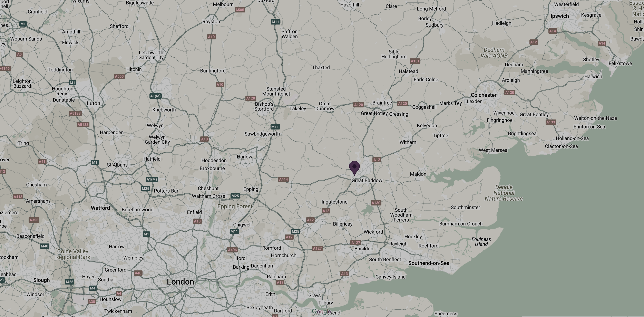Select the Colchester city label
644x317 pixels.
pyautogui.click(x=484, y=95)
